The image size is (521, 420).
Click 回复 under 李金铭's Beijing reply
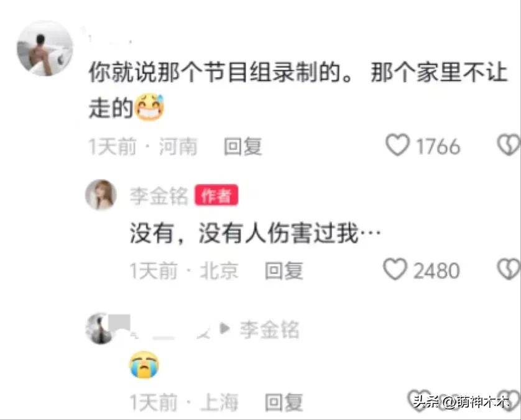(284, 271)
